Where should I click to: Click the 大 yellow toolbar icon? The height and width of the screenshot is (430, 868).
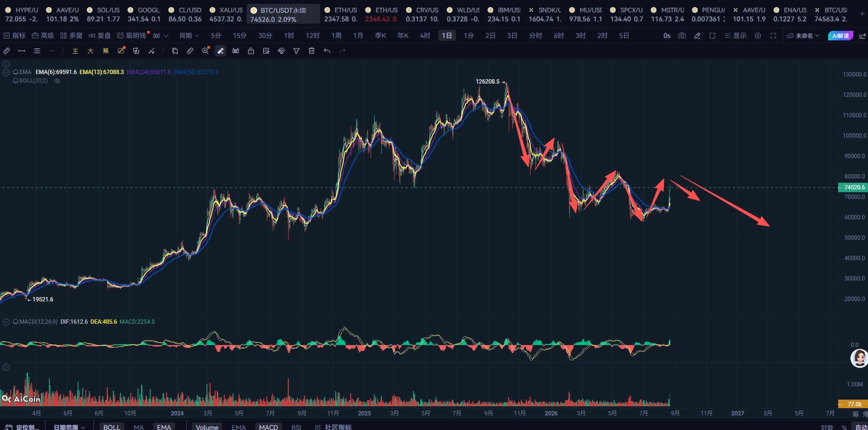(x=91, y=51)
